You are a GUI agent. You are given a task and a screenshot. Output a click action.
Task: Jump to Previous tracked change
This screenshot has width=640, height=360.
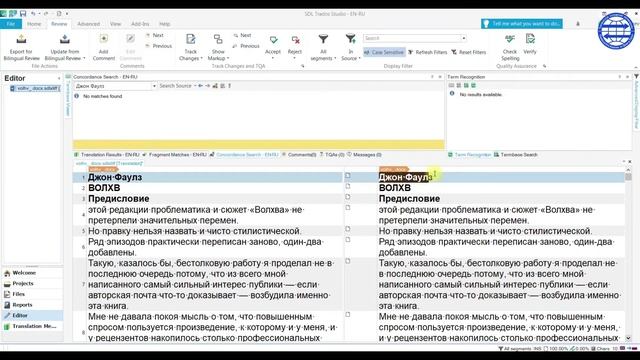tap(246, 46)
